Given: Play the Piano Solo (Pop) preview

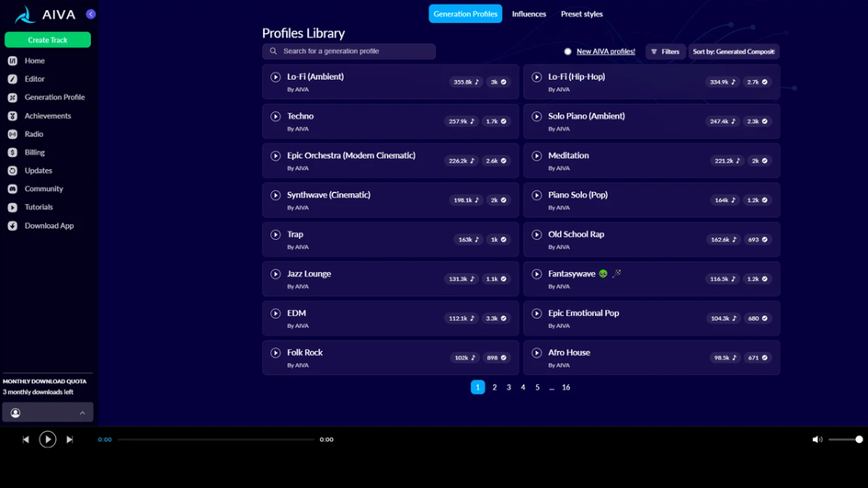Looking at the screenshot, I should 536,196.
